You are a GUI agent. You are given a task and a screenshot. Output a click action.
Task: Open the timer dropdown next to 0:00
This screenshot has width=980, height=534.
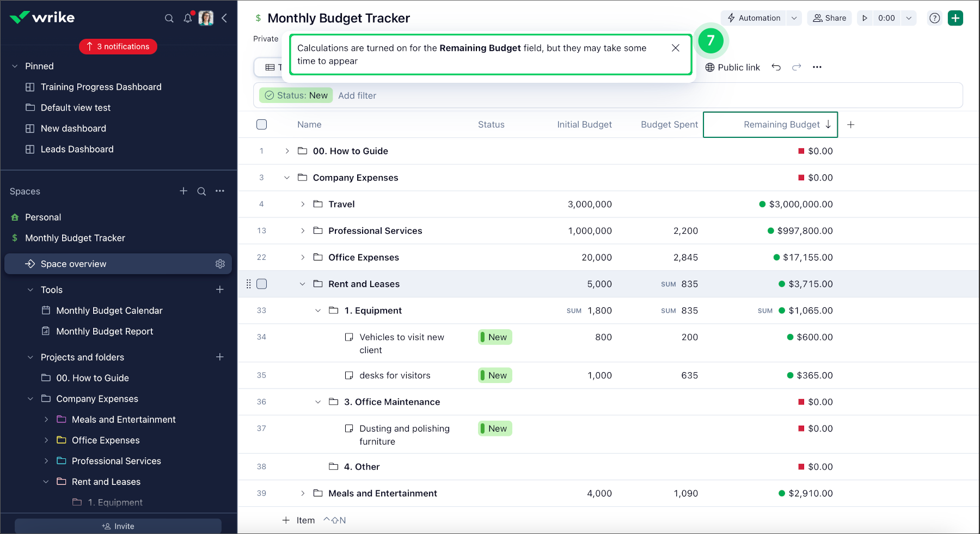[908, 18]
